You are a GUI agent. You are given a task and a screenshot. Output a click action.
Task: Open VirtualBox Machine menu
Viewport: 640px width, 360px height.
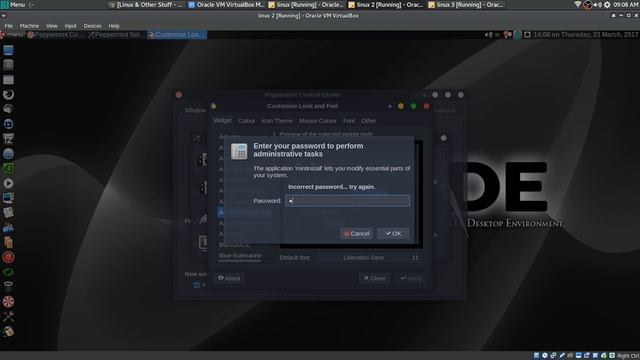click(x=29, y=26)
